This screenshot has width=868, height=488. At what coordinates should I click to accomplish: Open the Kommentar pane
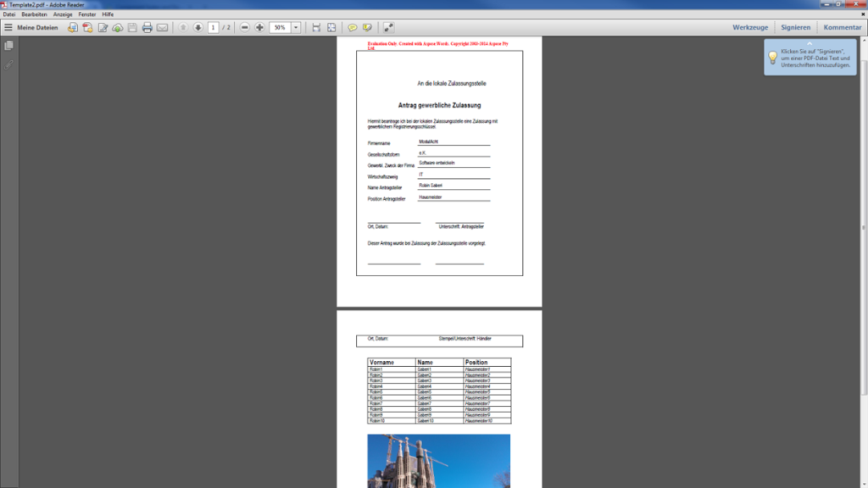(x=842, y=27)
